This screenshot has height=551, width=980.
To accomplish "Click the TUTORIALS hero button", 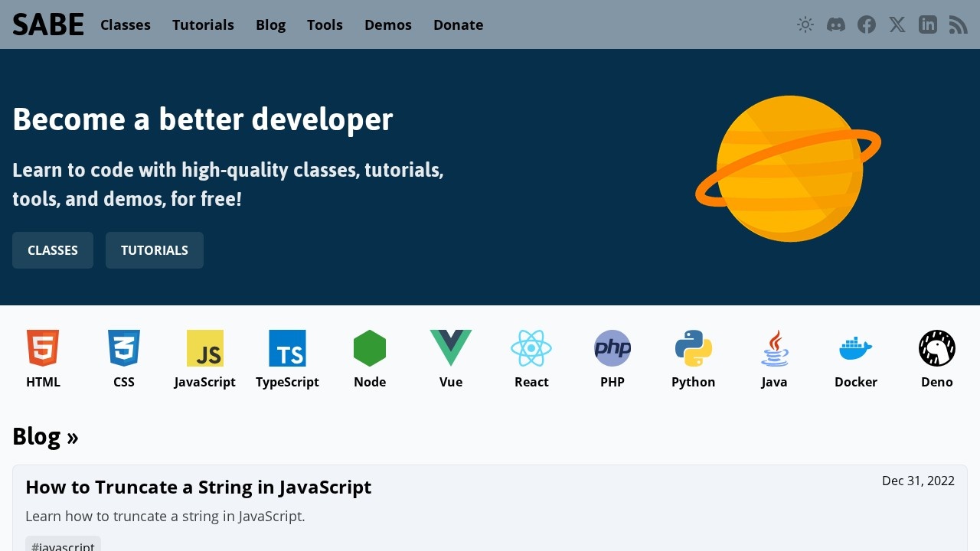I will (x=155, y=250).
